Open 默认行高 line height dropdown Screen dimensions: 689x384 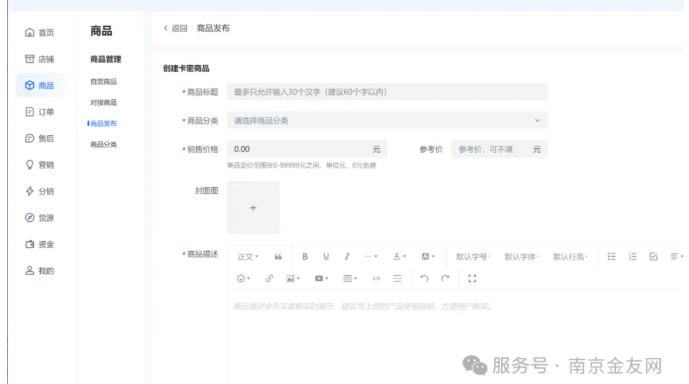pos(570,257)
